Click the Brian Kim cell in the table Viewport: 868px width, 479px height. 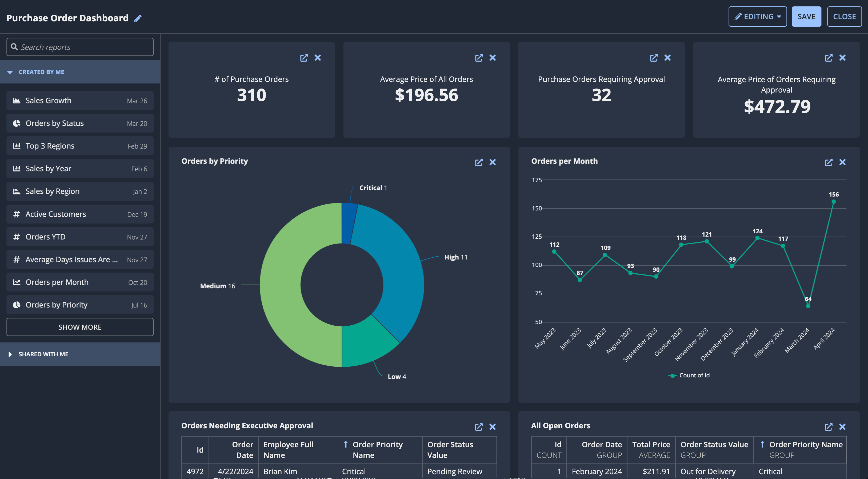[298, 471]
